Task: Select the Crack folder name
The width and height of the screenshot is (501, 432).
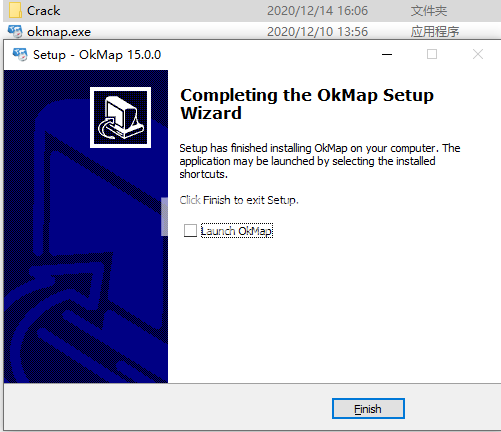Action: (44, 11)
